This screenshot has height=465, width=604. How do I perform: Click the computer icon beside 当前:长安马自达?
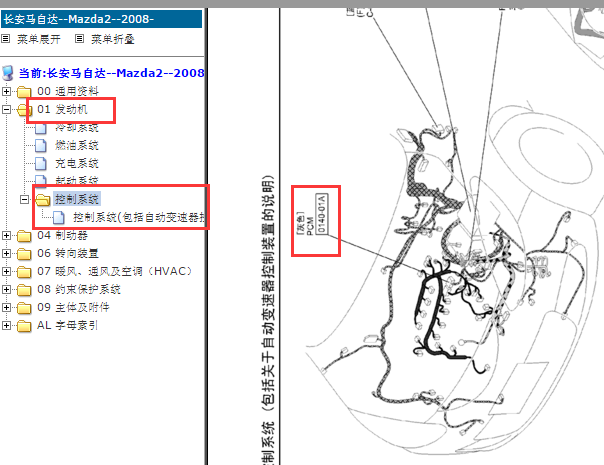pos(8,72)
